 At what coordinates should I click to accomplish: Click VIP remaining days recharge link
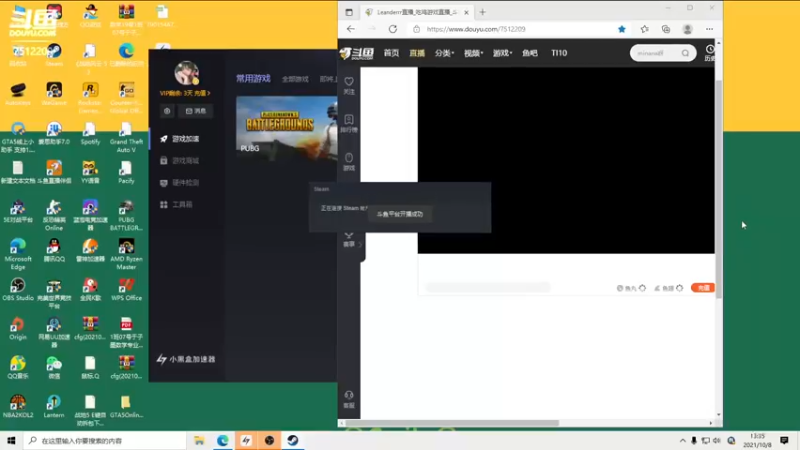point(185,93)
